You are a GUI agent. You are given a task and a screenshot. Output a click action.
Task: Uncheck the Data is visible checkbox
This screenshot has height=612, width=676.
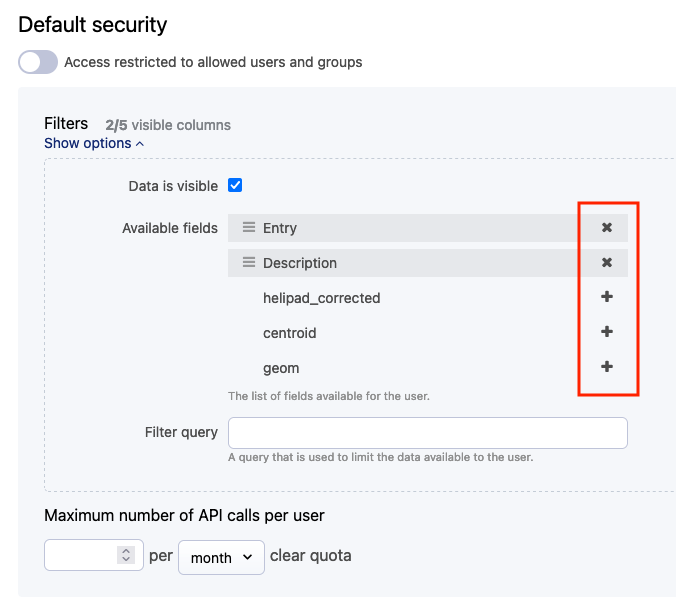point(235,185)
